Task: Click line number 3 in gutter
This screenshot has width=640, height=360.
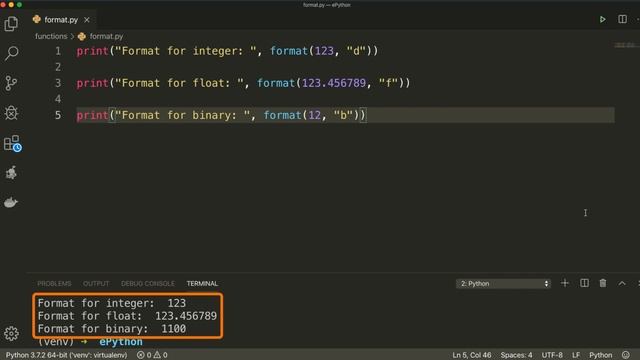Action: [x=58, y=83]
